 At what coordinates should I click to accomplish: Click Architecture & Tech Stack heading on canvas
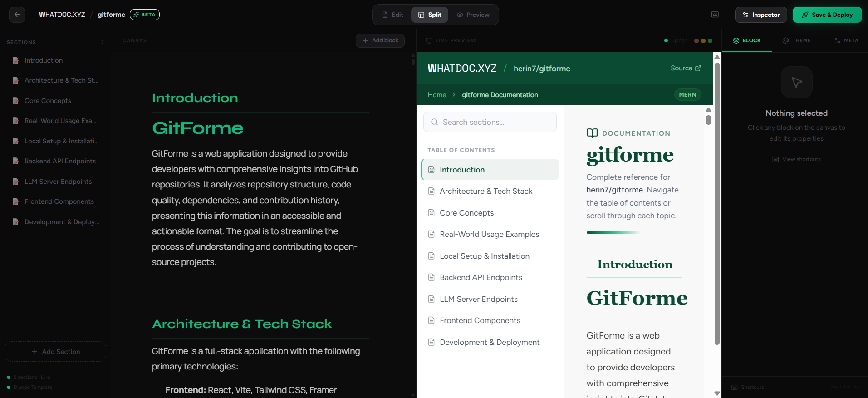coord(242,324)
